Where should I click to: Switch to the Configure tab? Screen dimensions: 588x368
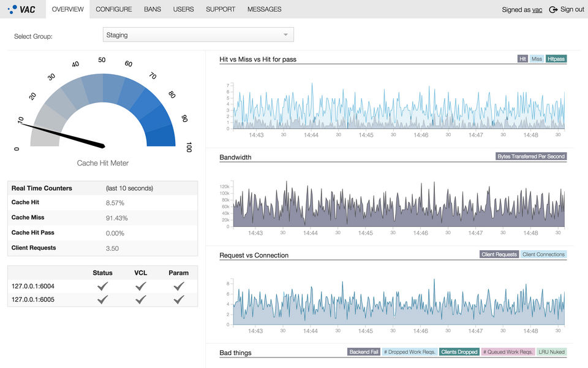click(x=114, y=9)
